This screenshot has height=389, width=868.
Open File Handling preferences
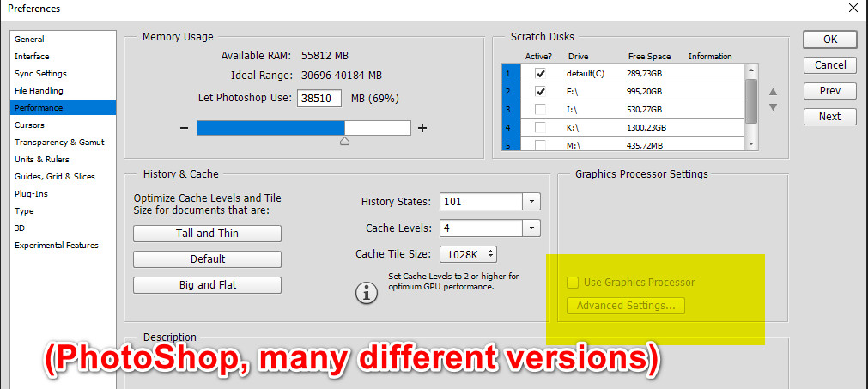tap(39, 91)
